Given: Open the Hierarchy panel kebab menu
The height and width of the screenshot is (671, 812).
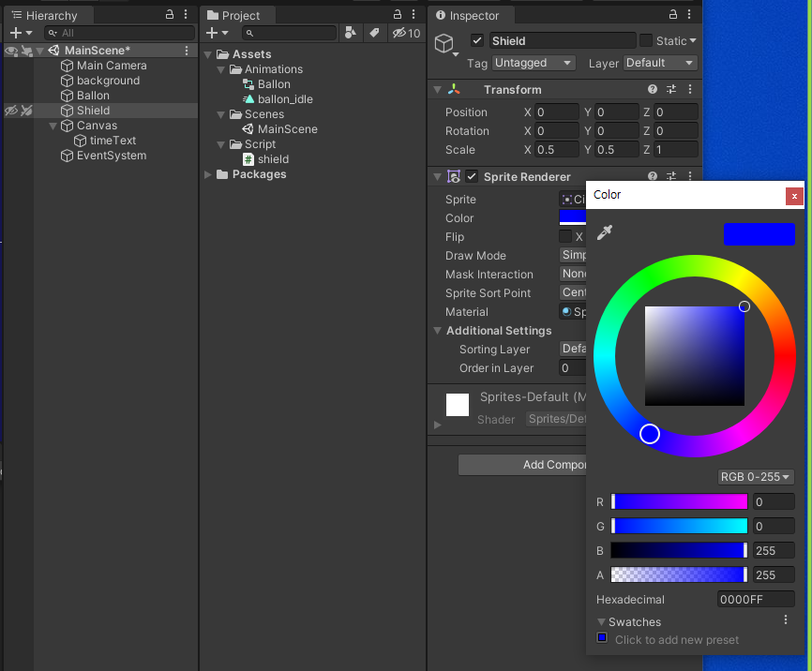Looking at the screenshot, I should [186, 14].
